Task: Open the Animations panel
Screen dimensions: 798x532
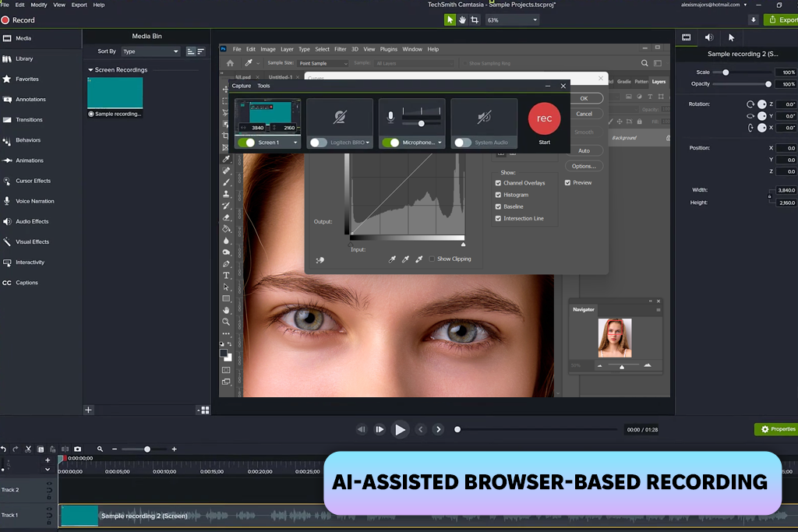Action: click(23, 160)
